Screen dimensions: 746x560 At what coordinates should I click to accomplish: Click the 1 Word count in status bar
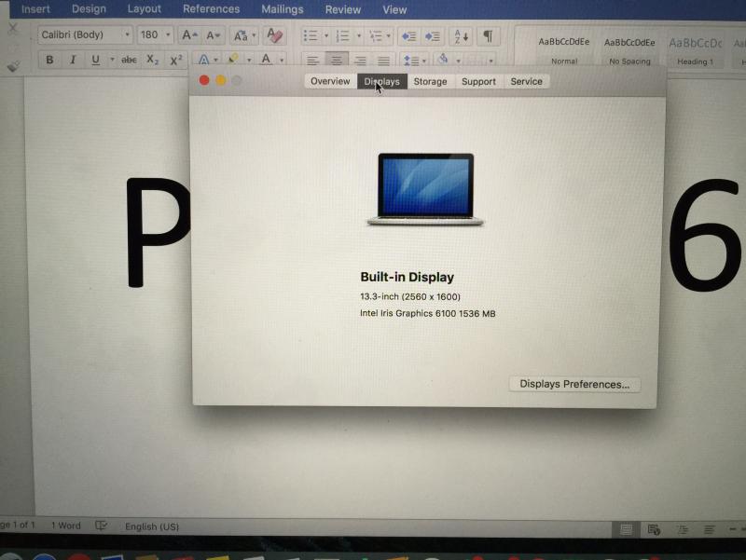[65, 526]
